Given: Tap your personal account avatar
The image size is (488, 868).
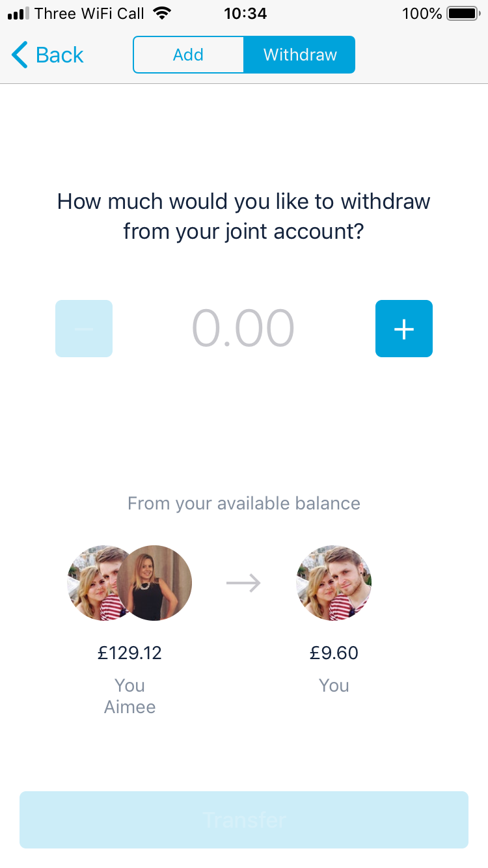Looking at the screenshot, I should pos(334,583).
